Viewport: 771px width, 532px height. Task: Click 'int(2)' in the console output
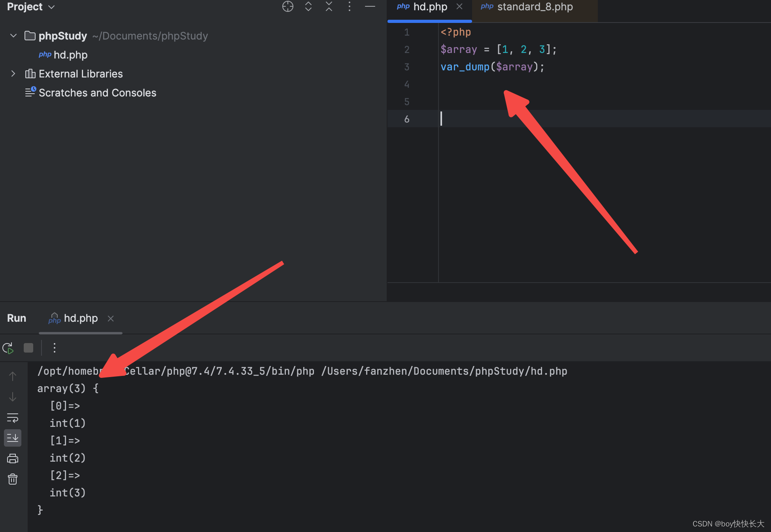point(68,458)
